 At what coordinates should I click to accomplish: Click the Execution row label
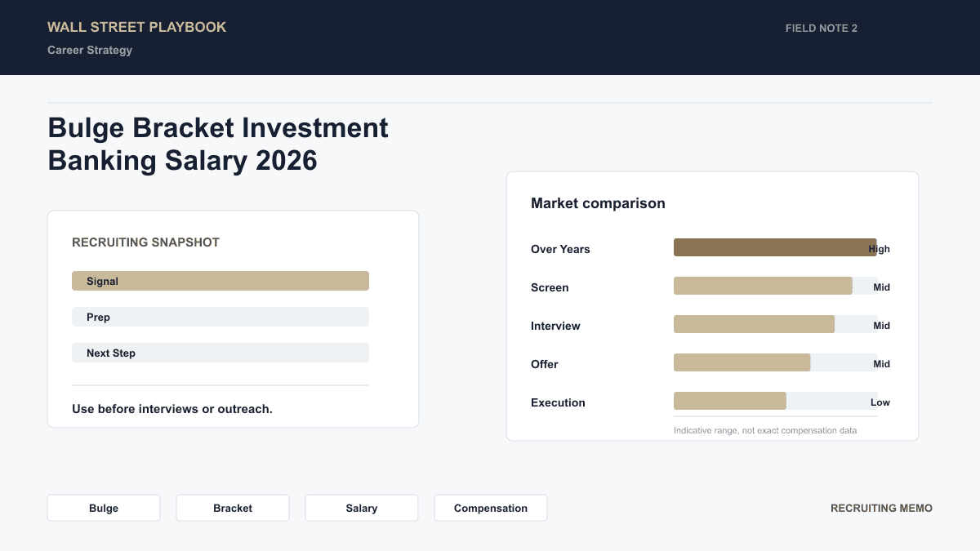558,402
